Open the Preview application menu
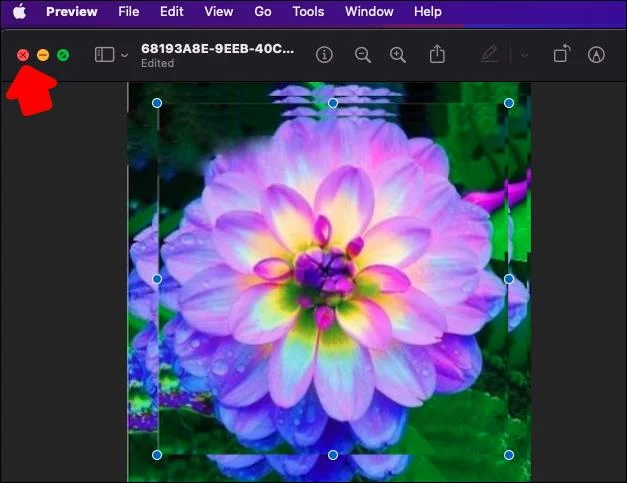 tap(72, 12)
